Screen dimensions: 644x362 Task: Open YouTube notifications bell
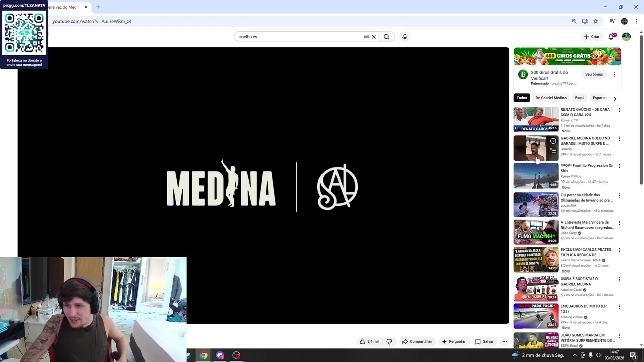[611, 37]
